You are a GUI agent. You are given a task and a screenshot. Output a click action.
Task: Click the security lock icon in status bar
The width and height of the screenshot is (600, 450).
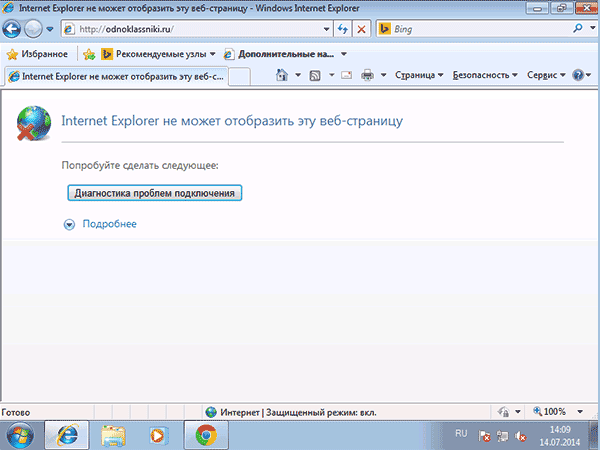pyautogui.click(x=504, y=412)
